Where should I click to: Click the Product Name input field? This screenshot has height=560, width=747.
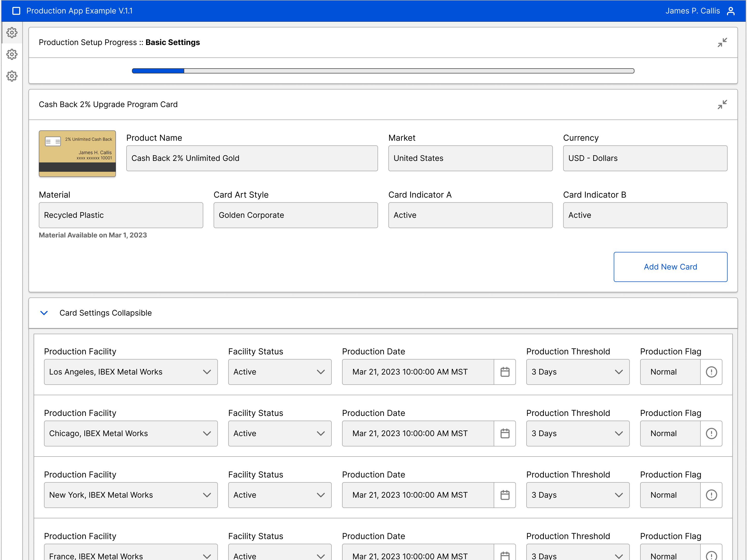click(x=252, y=158)
